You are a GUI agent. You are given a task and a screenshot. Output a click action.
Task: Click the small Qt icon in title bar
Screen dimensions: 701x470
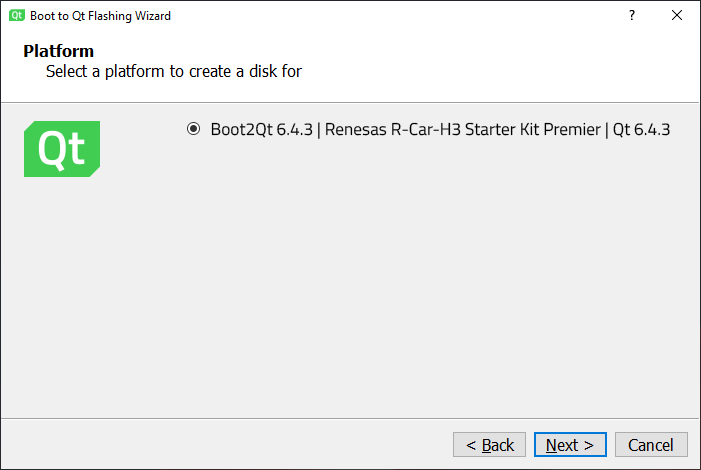pos(17,16)
